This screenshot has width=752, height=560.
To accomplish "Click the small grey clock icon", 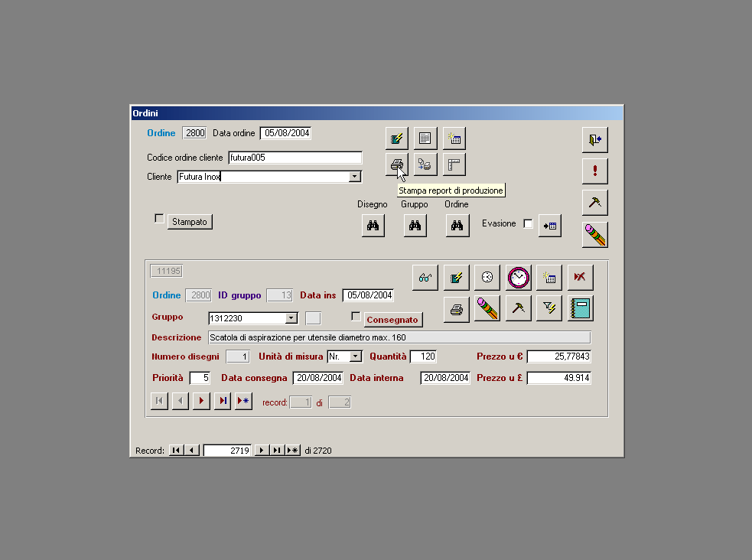I will point(487,278).
